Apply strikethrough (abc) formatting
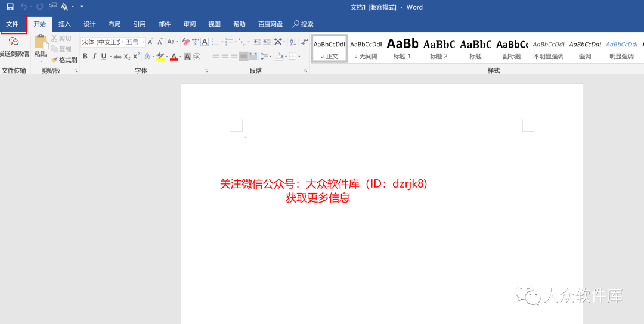 pos(117,57)
